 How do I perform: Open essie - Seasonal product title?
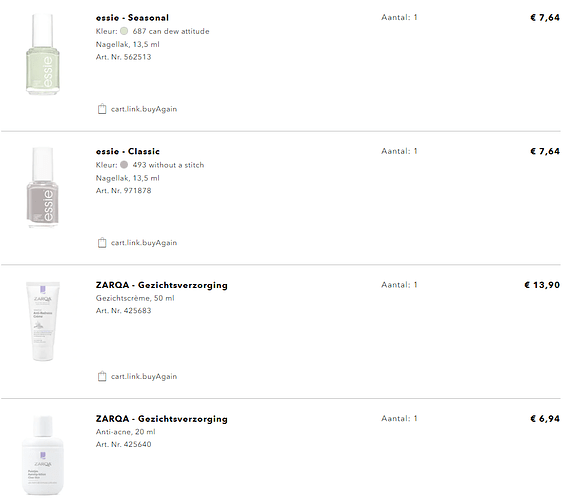[x=132, y=18]
